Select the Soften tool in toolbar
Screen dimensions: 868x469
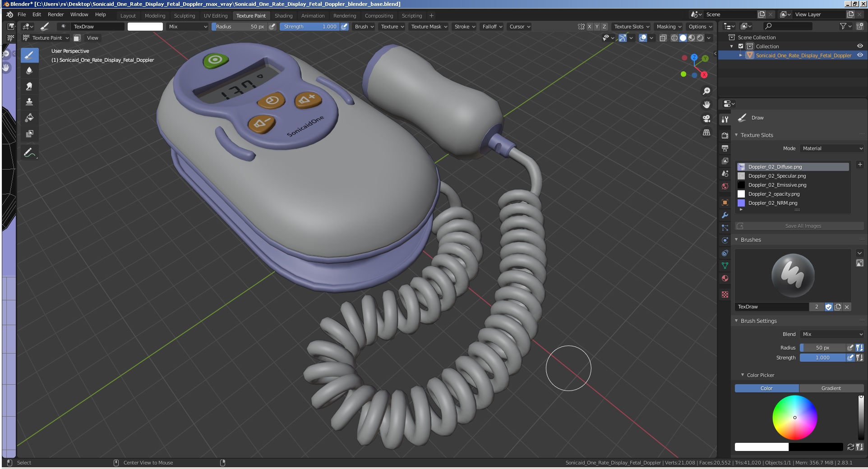29,71
